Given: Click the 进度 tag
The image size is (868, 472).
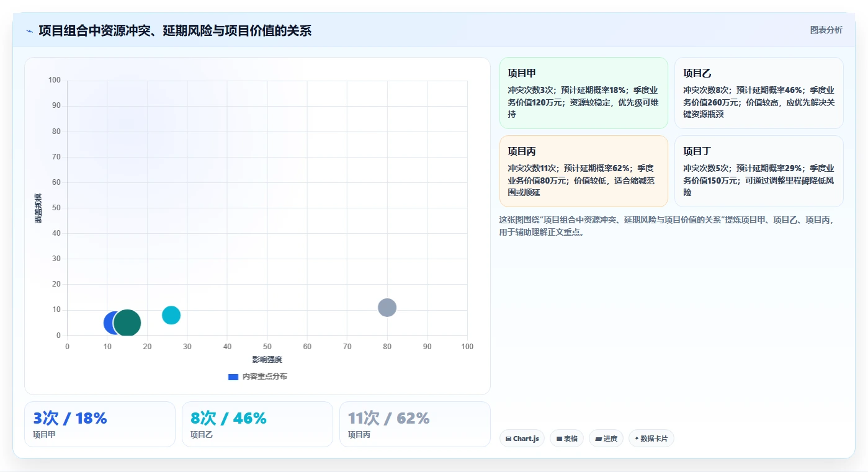Looking at the screenshot, I should (606, 439).
